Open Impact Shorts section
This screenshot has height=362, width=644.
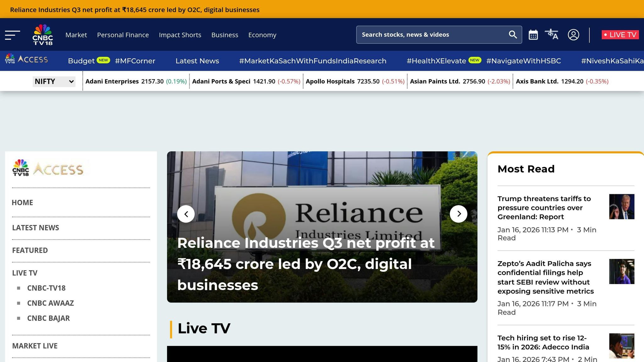pos(180,35)
